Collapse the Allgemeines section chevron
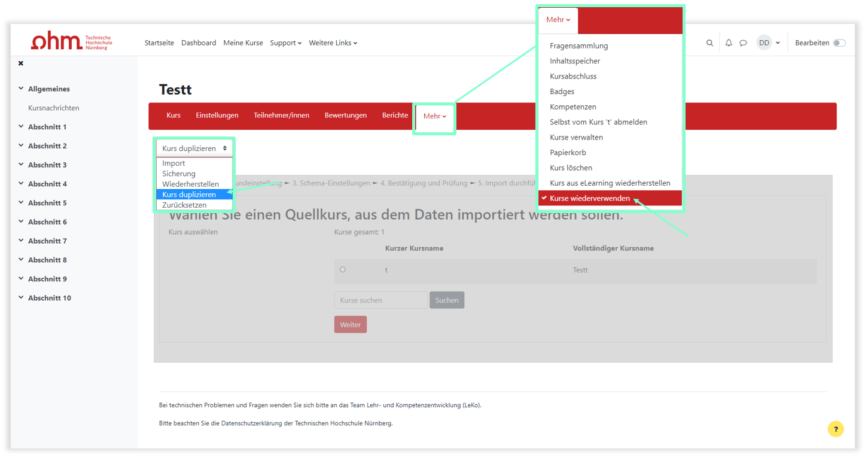The height and width of the screenshot is (461, 868). pyautogui.click(x=21, y=89)
